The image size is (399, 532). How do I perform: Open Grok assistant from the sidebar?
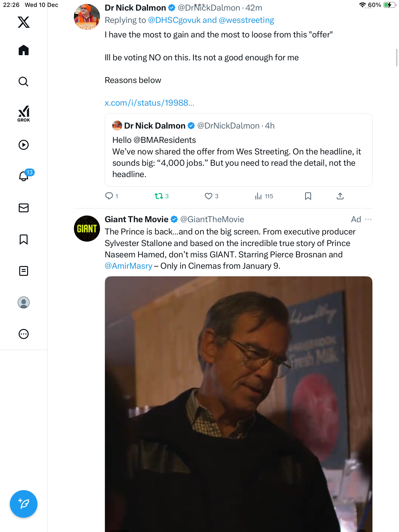pos(24,114)
